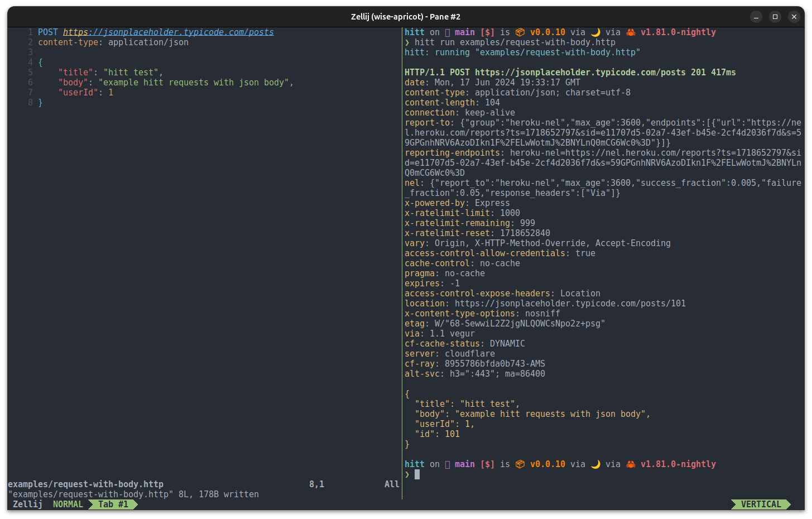
Task: Click the "id": 101 line in response body
Action: 437,434
